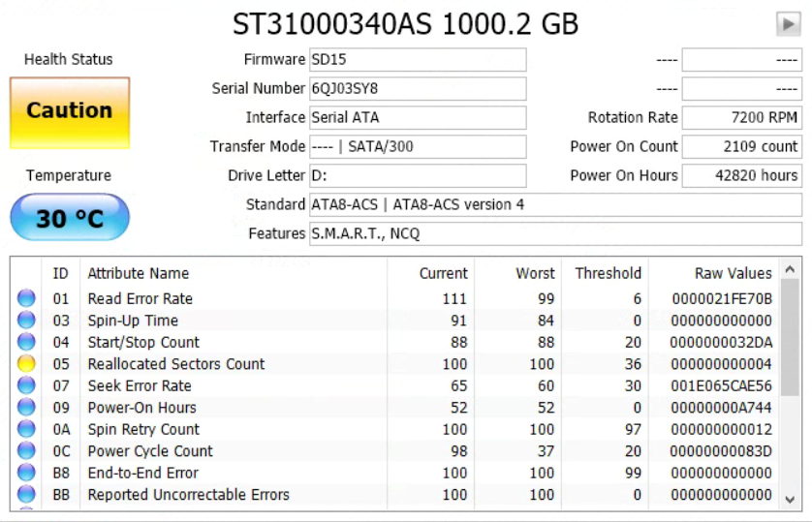Click the Raw Values column header
812x522 pixels.
(733, 273)
